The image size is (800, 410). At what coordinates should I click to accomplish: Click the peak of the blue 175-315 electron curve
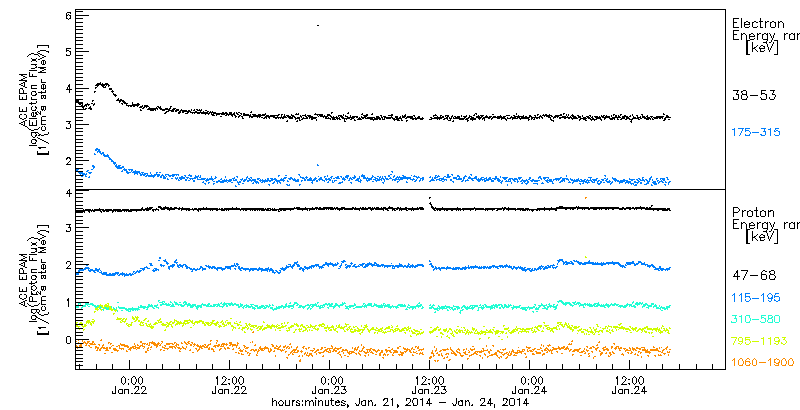[x=97, y=150]
